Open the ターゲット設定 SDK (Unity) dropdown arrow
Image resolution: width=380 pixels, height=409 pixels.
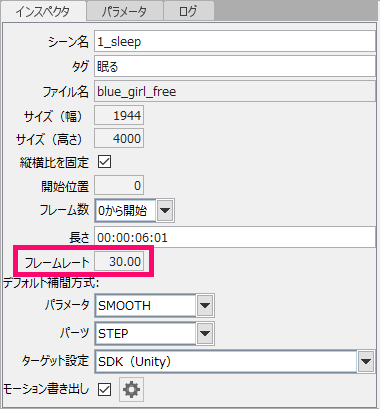(366, 361)
